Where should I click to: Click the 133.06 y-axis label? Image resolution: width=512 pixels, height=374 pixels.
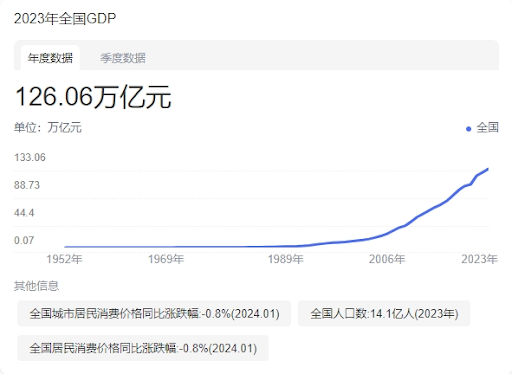point(30,157)
